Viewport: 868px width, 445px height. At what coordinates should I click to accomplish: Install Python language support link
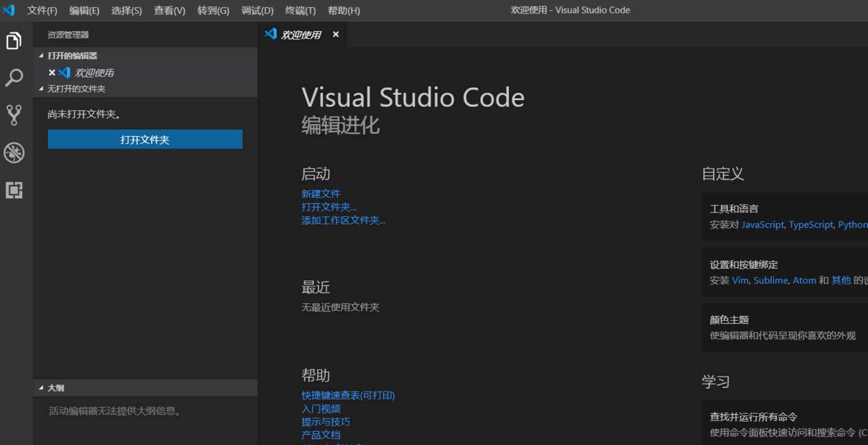(x=853, y=225)
